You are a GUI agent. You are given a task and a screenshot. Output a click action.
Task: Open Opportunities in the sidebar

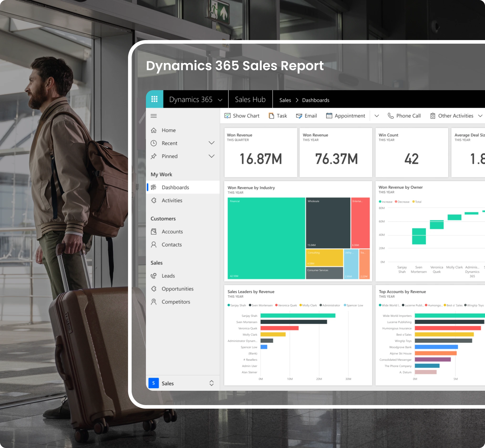point(183,289)
